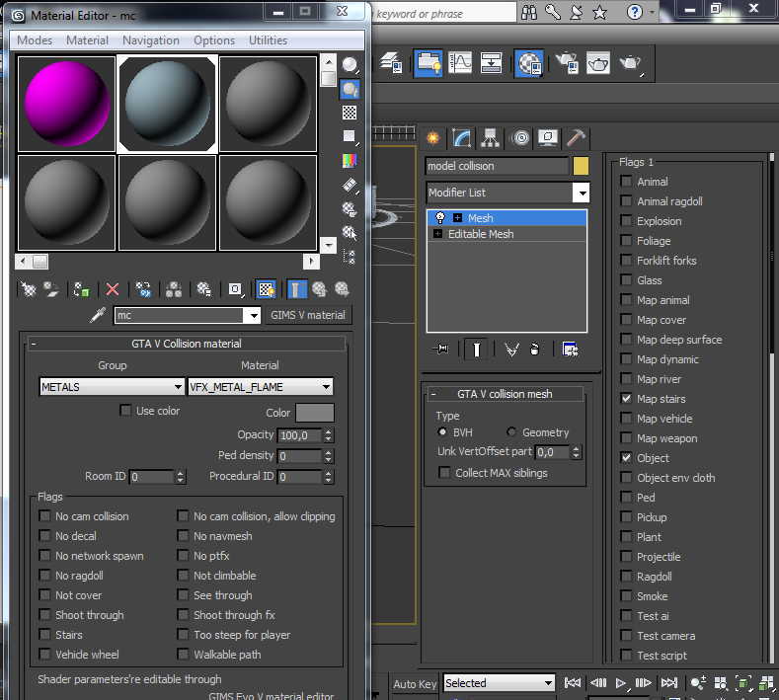Click gray Color swatch in collision material
779x700 pixels.
click(x=315, y=413)
